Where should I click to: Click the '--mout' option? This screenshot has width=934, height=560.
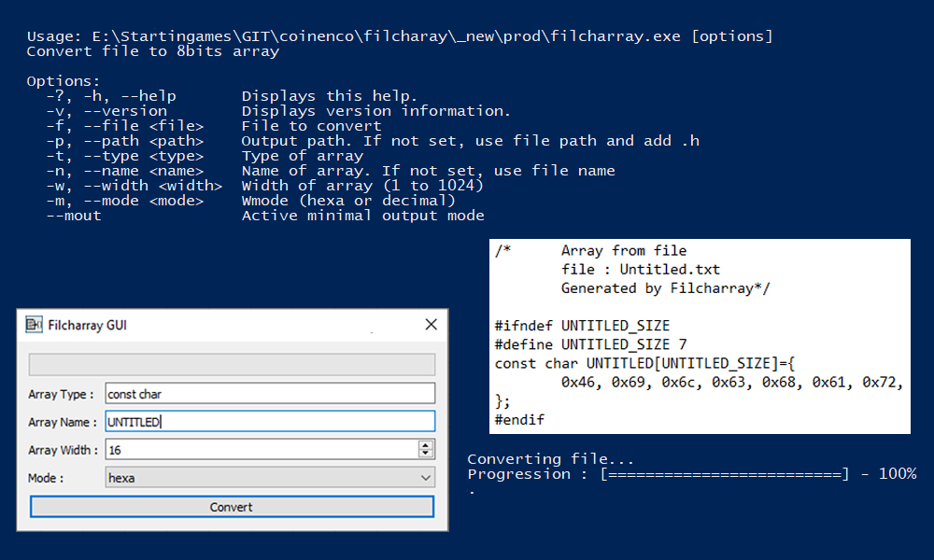click(74, 216)
